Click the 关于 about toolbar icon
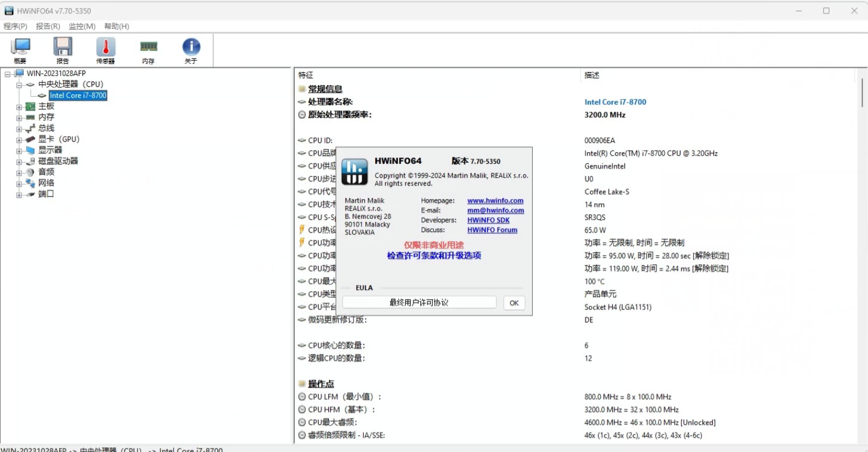The image size is (868, 452). [x=191, y=51]
